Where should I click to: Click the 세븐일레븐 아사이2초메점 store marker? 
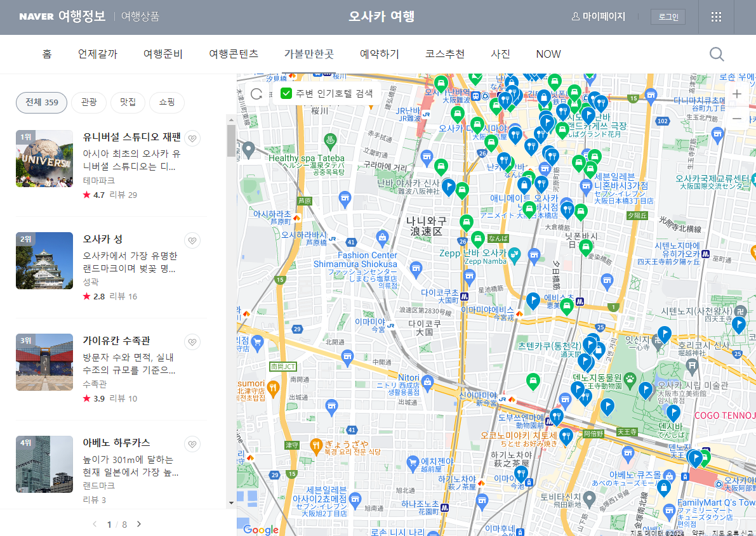tap(355, 499)
